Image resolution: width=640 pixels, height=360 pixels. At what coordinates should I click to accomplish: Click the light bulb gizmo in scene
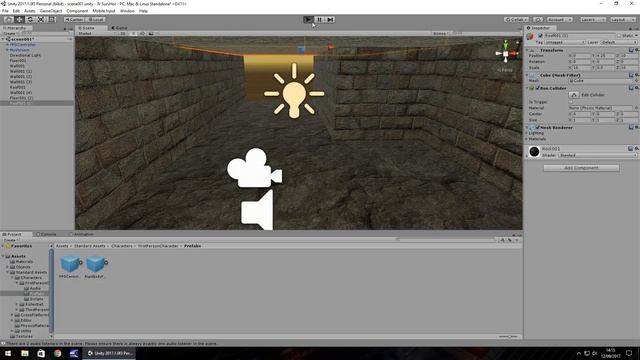click(x=294, y=91)
